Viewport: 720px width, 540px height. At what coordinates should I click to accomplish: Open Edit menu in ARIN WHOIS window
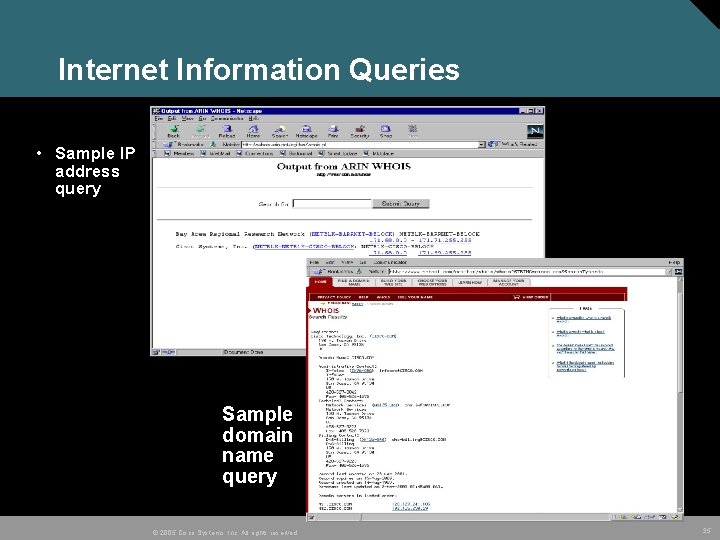click(172, 118)
